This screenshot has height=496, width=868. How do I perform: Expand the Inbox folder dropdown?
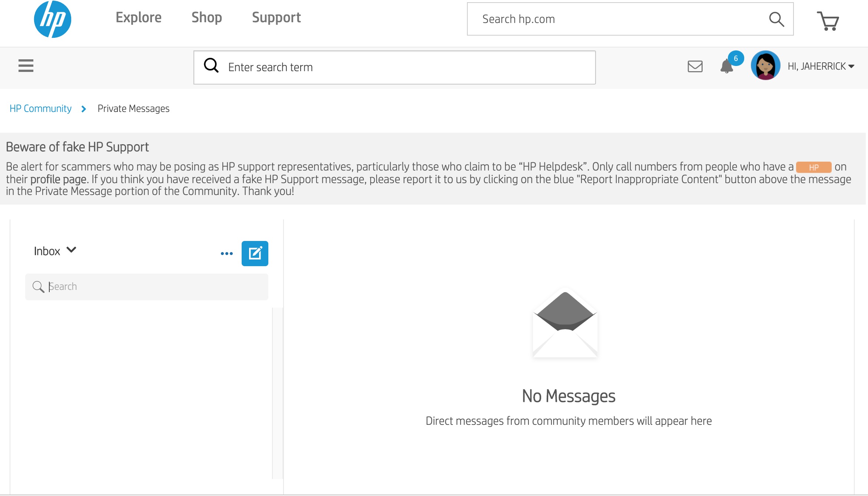[x=55, y=251]
